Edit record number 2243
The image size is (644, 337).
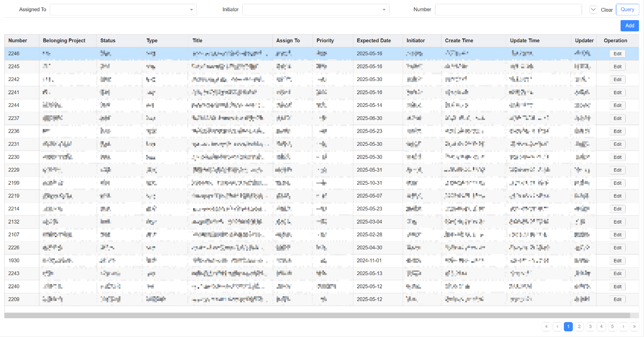point(617,274)
